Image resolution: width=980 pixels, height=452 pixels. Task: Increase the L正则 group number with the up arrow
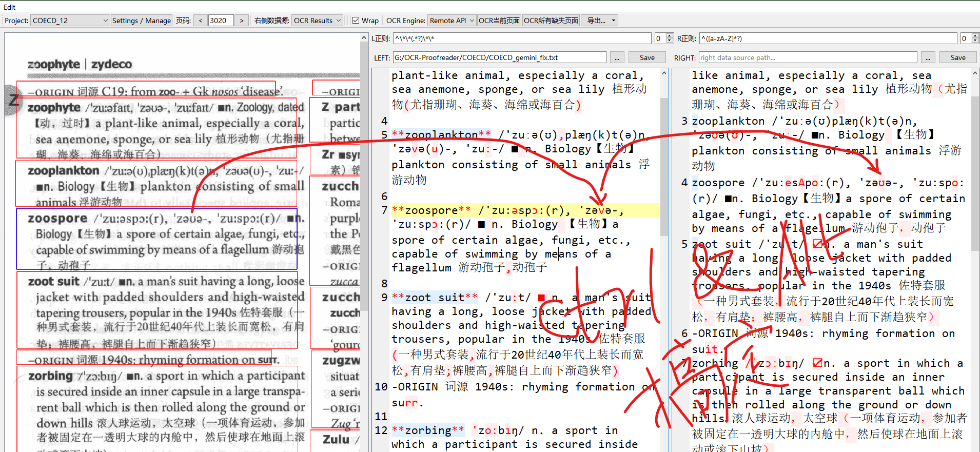coord(669,36)
